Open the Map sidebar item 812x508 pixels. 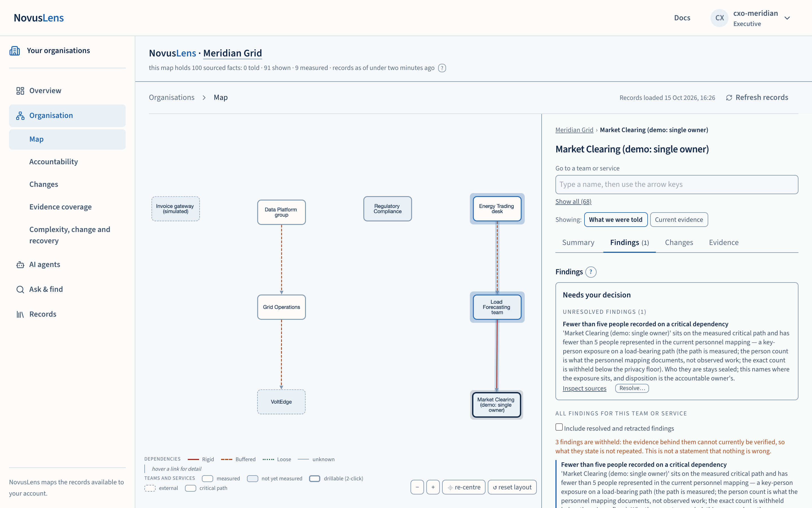(x=67, y=139)
